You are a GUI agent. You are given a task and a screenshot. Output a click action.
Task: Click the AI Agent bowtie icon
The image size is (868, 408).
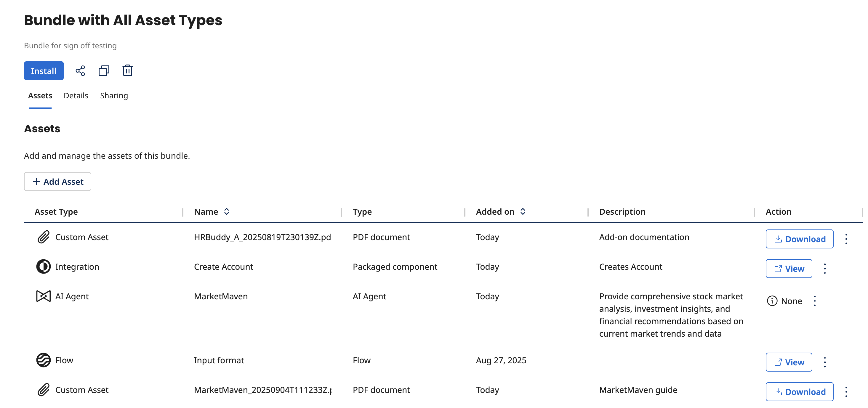coord(44,296)
